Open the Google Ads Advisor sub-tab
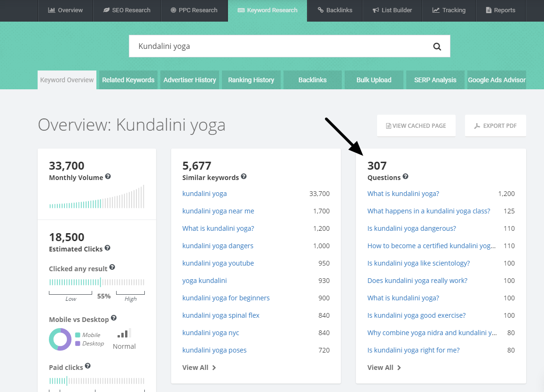This screenshot has width=544, height=392. (497, 80)
